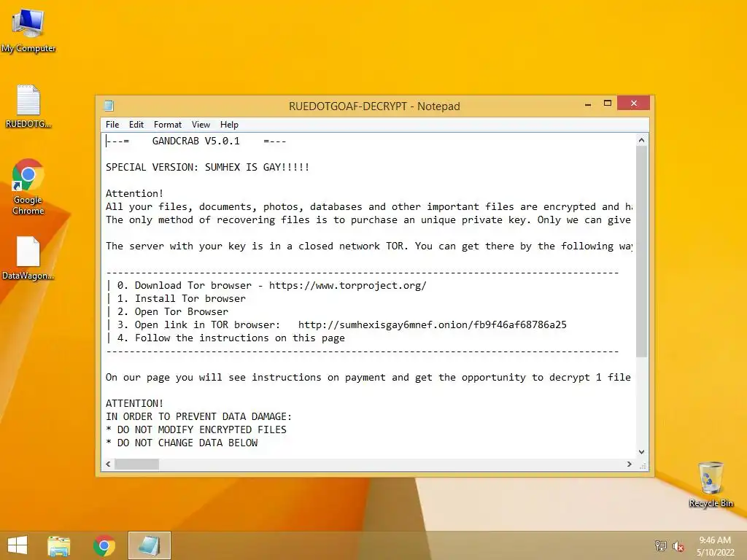Open the File menu in Notepad

[x=112, y=125]
